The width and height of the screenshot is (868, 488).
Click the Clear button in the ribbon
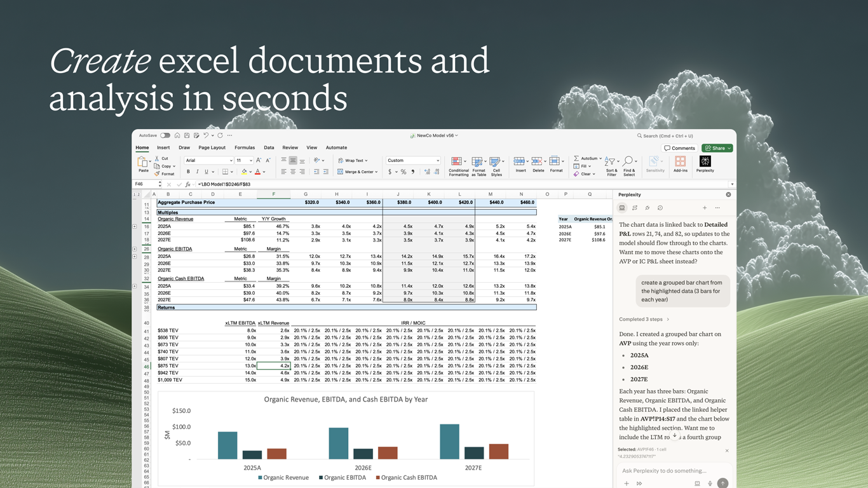[584, 173]
